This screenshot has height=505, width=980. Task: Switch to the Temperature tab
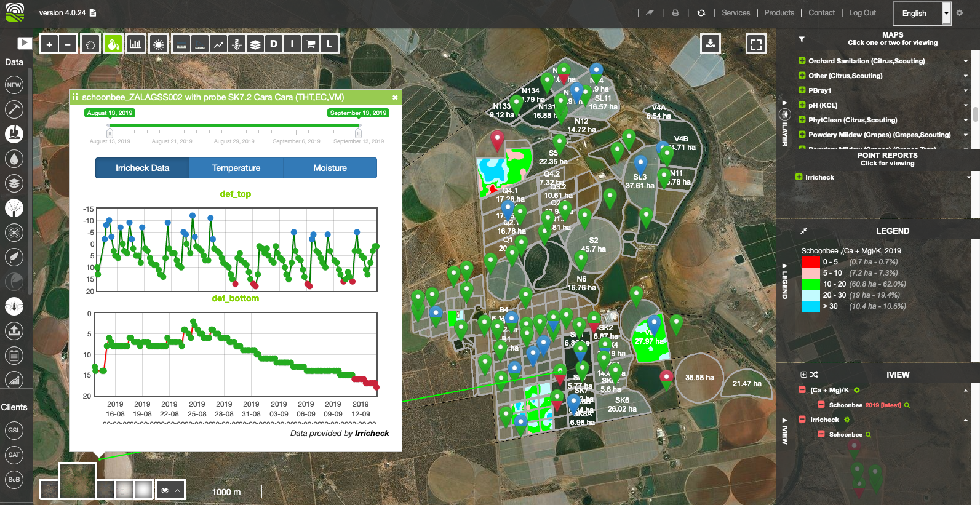pos(236,168)
